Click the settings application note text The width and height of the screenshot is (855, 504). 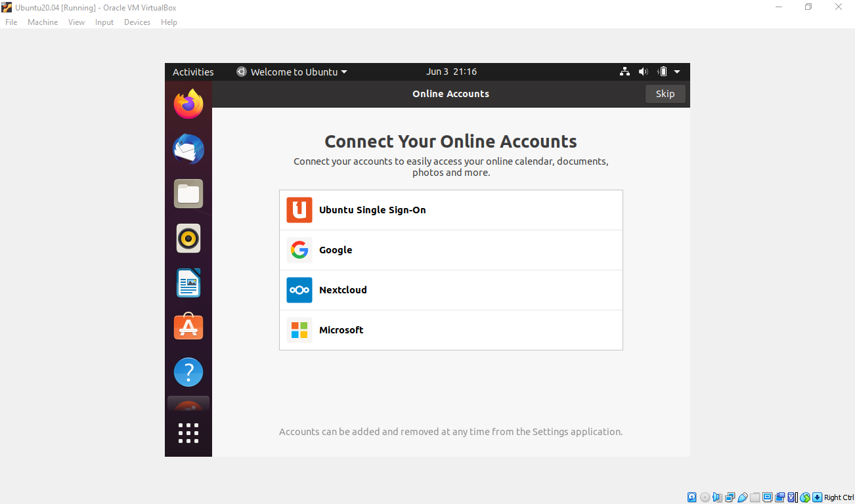[450, 432]
